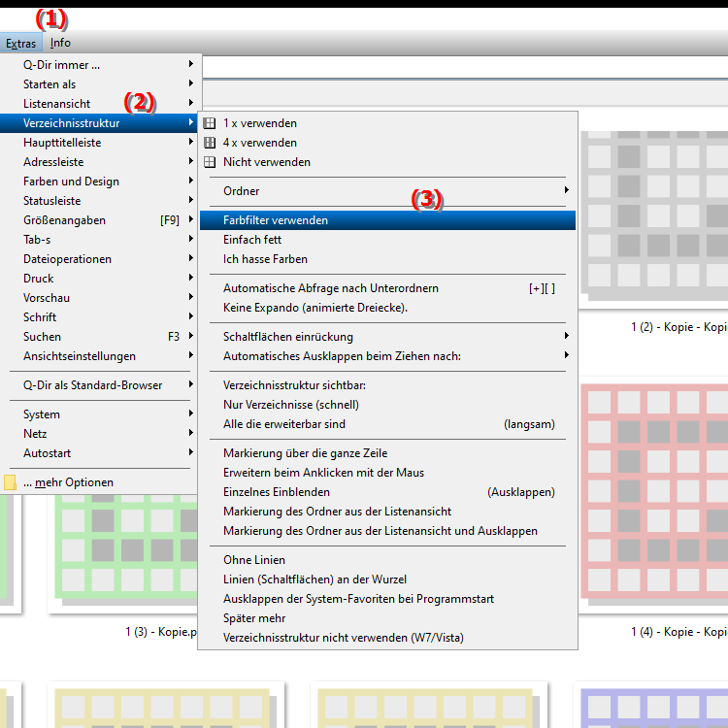Screen dimensions: 728x728
Task: Click file name '1 (3) - Kopie.p'
Action: [161, 632]
